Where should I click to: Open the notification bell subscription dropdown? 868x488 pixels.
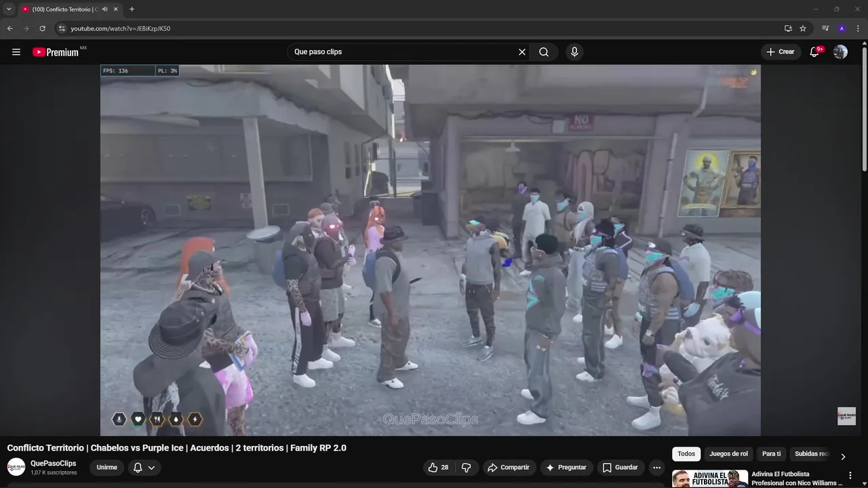tap(144, 467)
